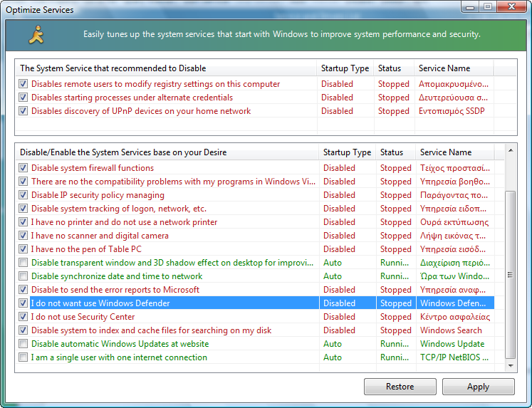Image resolution: width=532 pixels, height=408 pixels.
Task: Maximize the Optimize Services window
Action: click(488, 7)
